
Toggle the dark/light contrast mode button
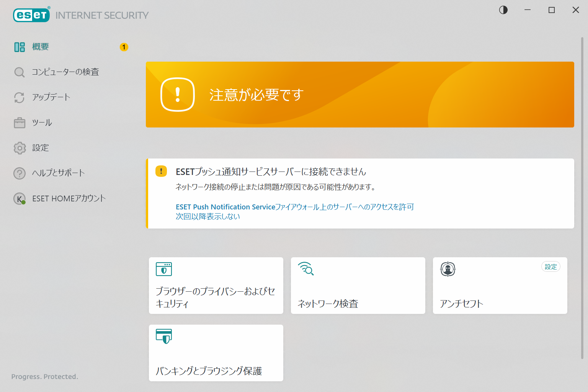(503, 10)
